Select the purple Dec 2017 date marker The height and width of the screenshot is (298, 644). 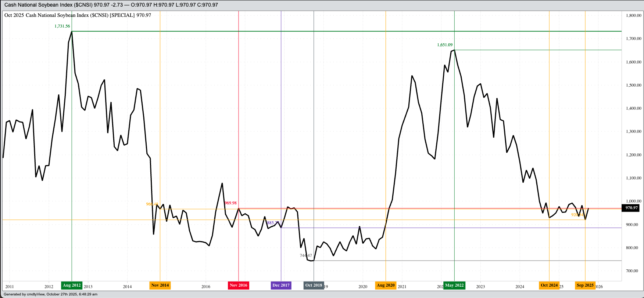(281, 285)
